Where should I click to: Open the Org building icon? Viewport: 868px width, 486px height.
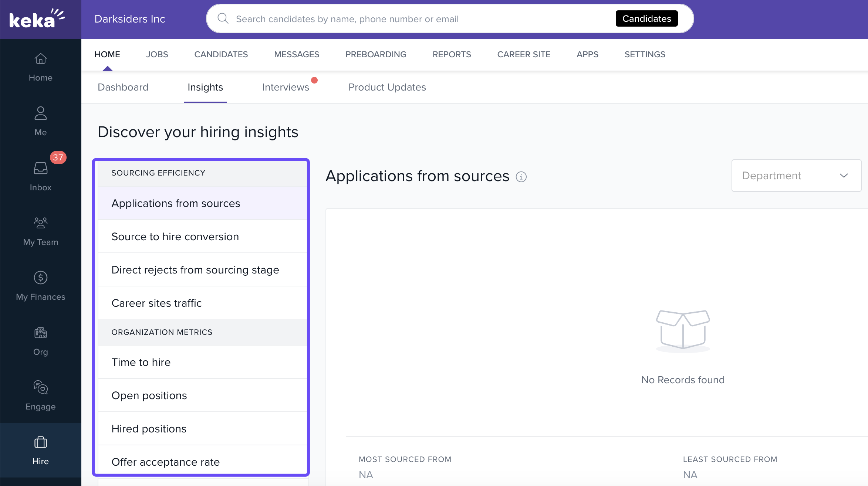(x=40, y=333)
